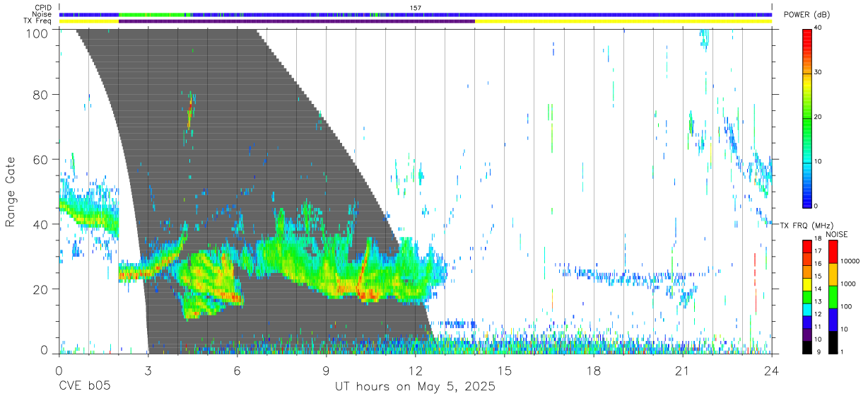Select the CPID value 157
The width and height of the screenshot is (868, 401).
pyautogui.click(x=415, y=8)
